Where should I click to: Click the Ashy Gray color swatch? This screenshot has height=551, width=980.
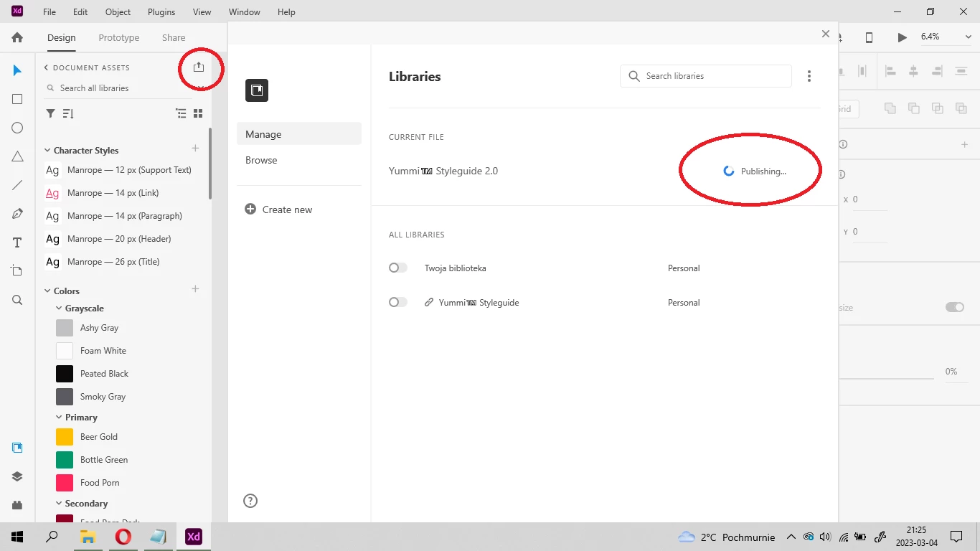pos(65,328)
